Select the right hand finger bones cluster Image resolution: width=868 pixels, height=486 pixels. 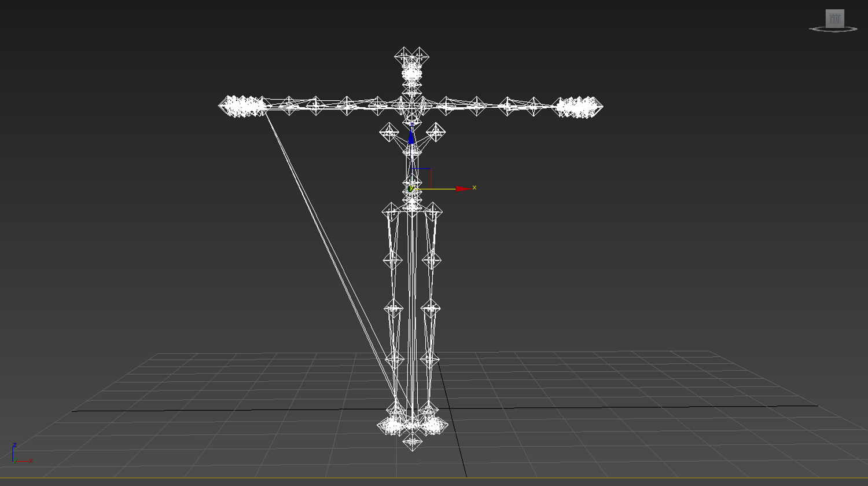click(579, 107)
